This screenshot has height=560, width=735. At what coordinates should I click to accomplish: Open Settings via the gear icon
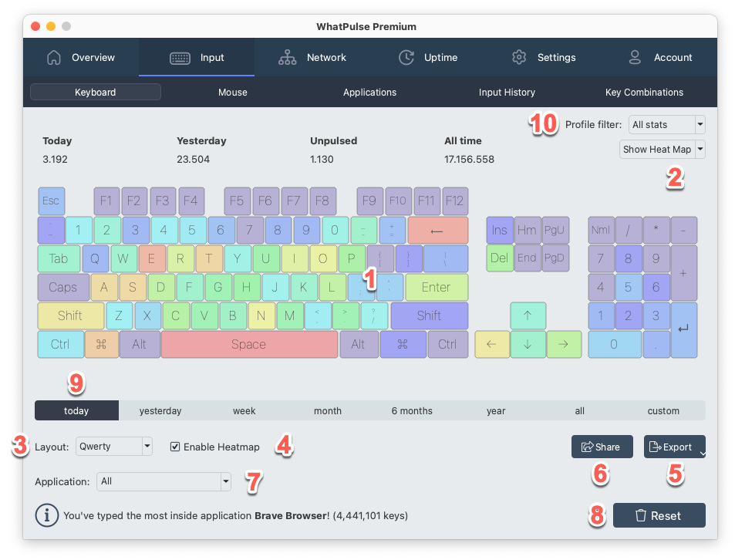pyautogui.click(x=519, y=57)
